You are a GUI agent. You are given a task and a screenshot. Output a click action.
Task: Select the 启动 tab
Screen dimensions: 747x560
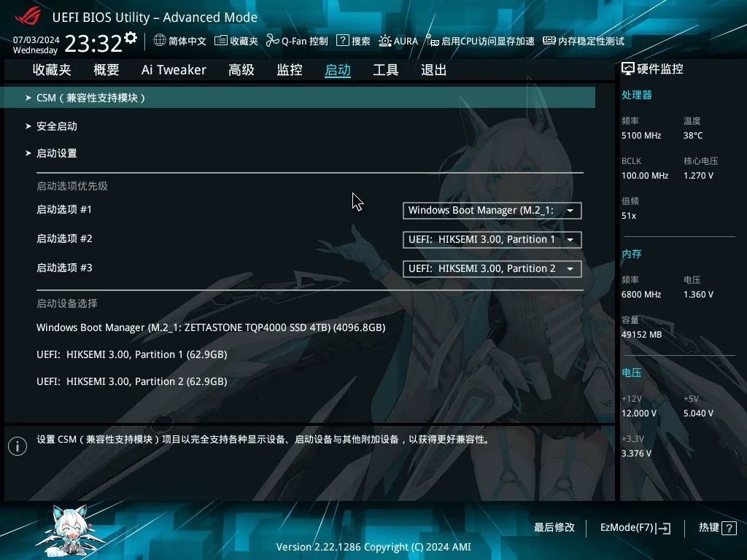click(x=338, y=70)
